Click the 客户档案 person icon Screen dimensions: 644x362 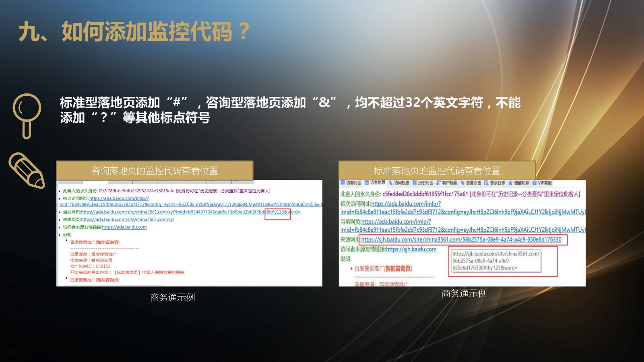click(x=438, y=183)
